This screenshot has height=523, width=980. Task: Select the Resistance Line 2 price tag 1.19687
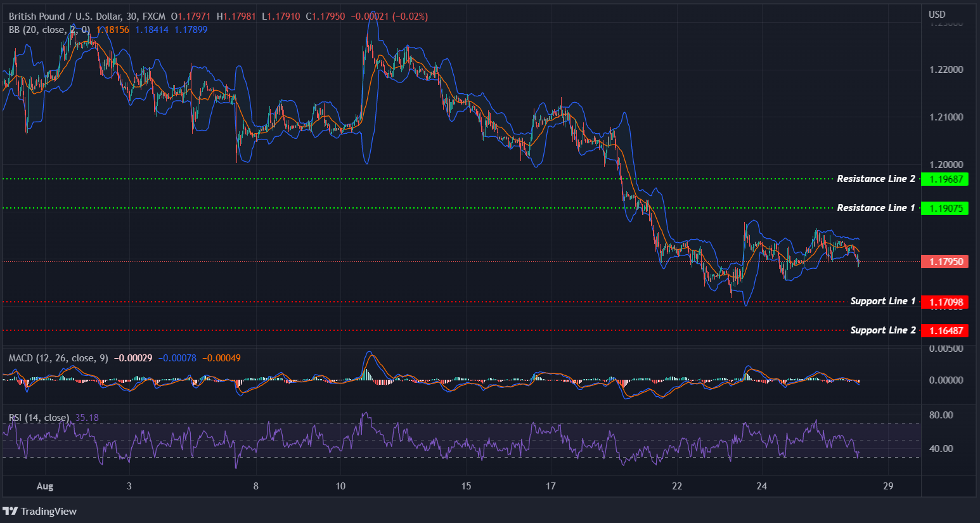(x=945, y=179)
